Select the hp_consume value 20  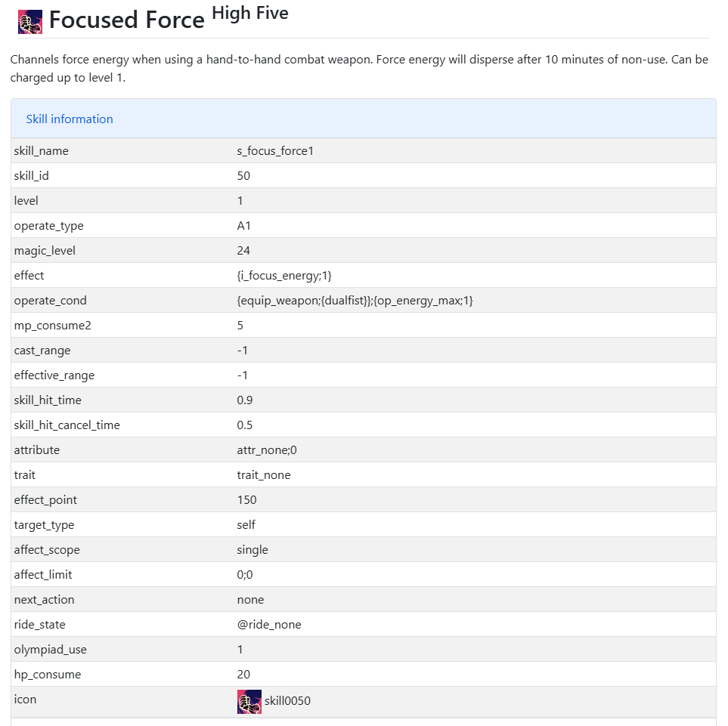[243, 675]
